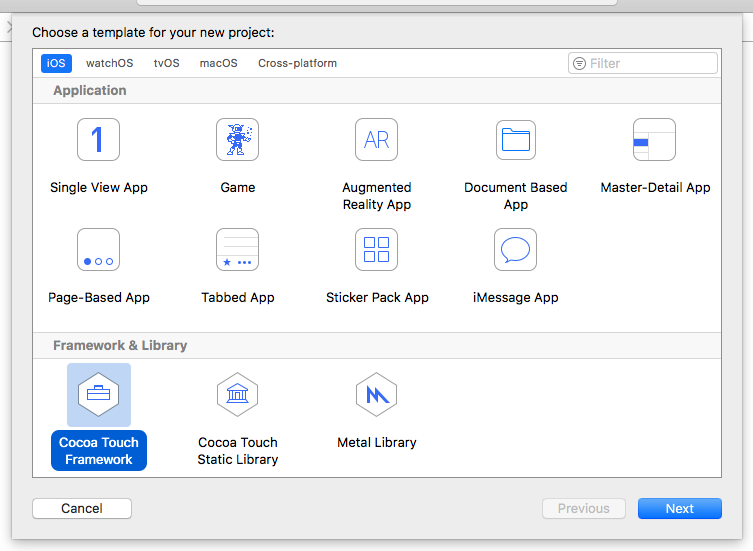Screen dimensions: 753x551
Task: Click the Previous button
Action: click(x=583, y=508)
